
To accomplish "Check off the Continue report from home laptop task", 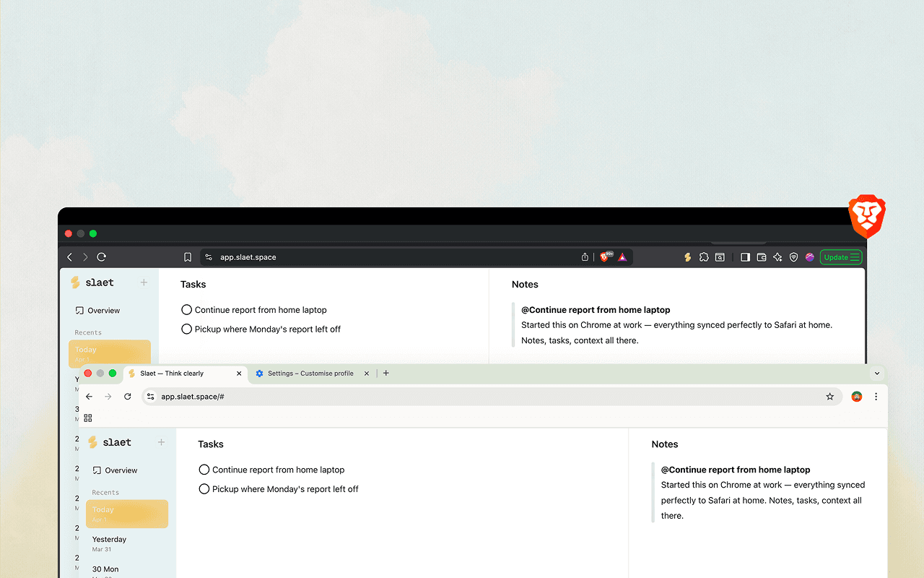I will tap(186, 309).
